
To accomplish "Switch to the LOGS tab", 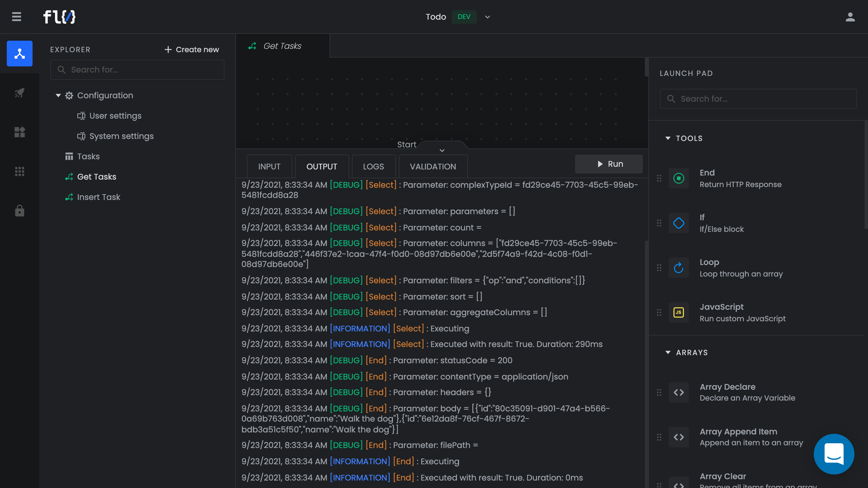I will [374, 166].
